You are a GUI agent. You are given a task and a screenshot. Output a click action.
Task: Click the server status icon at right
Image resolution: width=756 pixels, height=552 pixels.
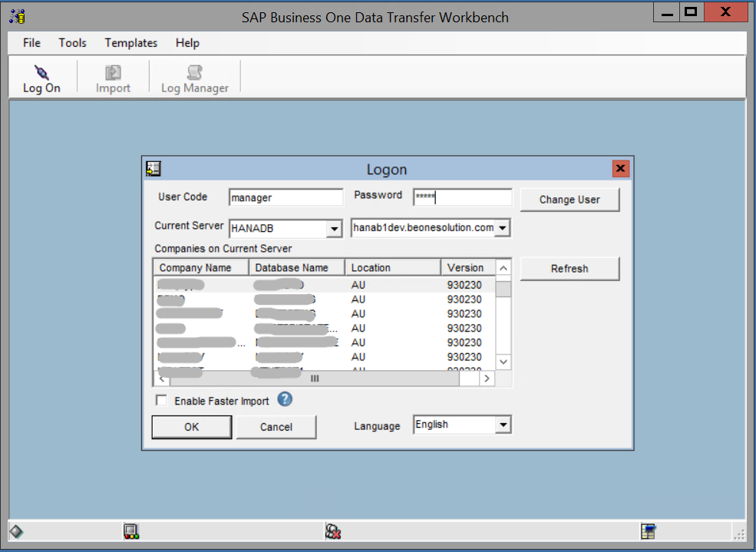click(x=649, y=531)
